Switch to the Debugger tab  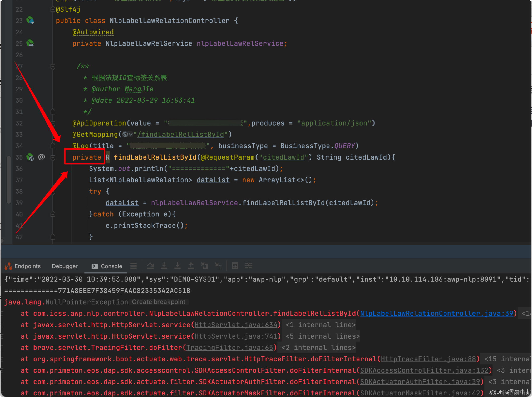tap(65, 266)
